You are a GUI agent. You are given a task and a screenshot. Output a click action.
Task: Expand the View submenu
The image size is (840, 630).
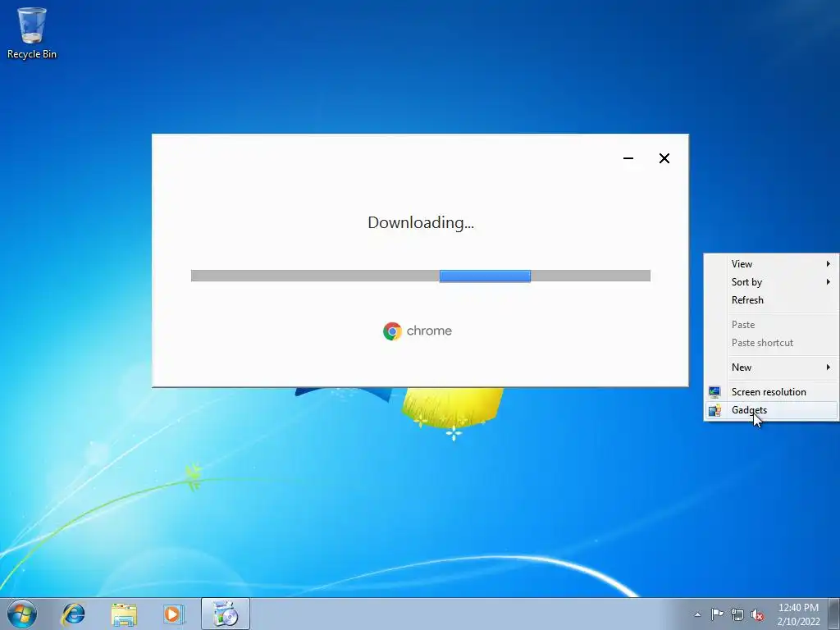tap(771, 263)
